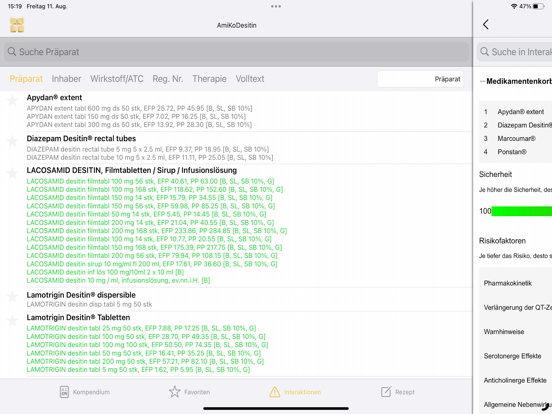Viewport: 552px width, 414px height.
Task: Select the Wirkstoff/ATC search tab
Action: tap(117, 79)
